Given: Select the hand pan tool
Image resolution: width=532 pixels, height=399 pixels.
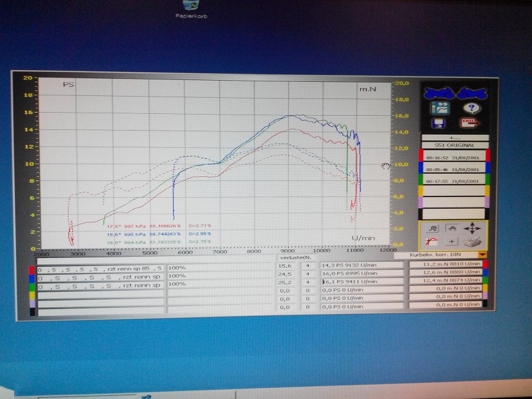Looking at the screenshot, I should pyautogui.click(x=453, y=228).
